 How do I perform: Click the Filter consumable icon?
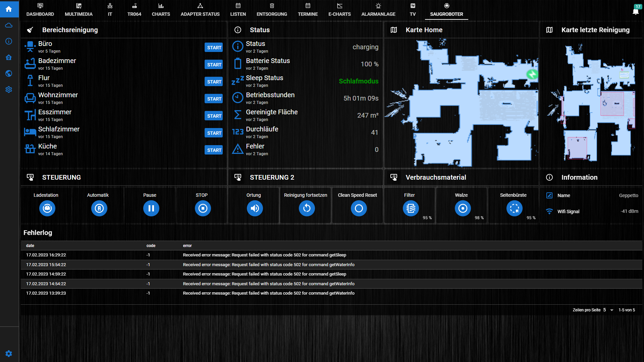pos(411,208)
